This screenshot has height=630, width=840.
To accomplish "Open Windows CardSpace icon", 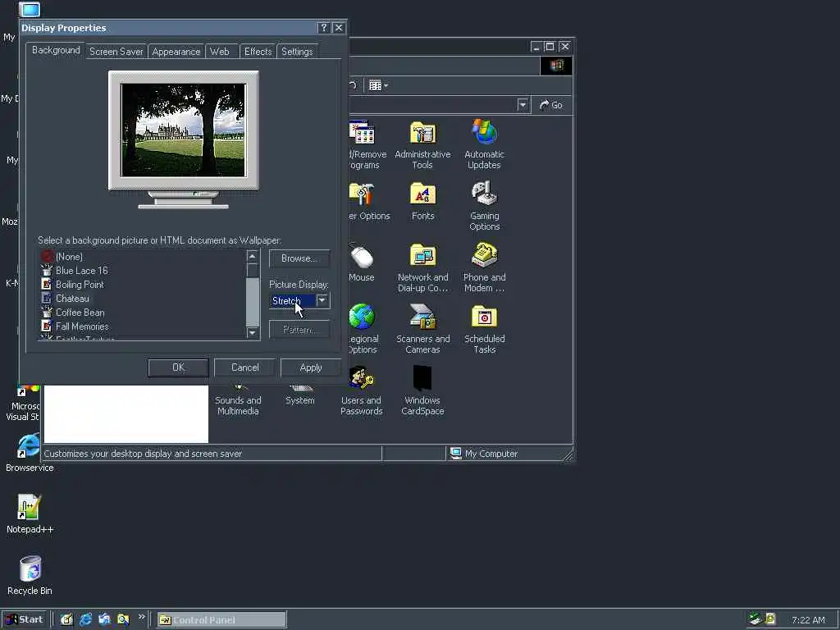I will click(422, 391).
